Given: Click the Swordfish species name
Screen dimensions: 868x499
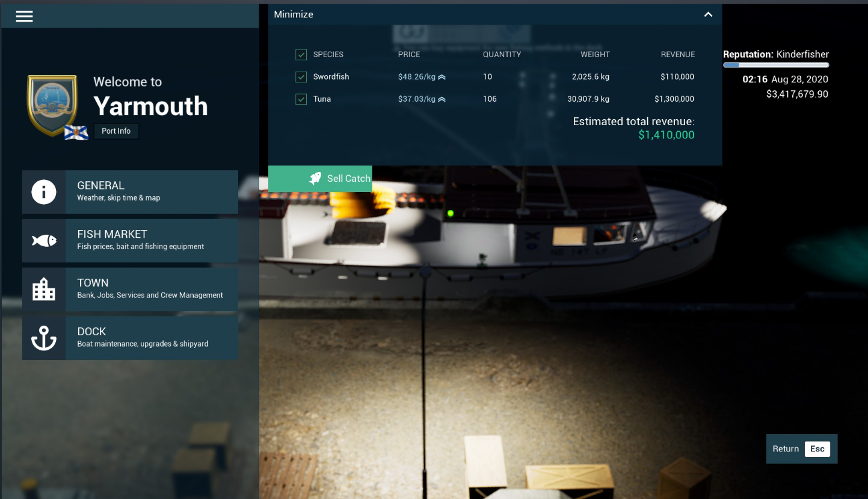Looking at the screenshot, I should tap(331, 77).
